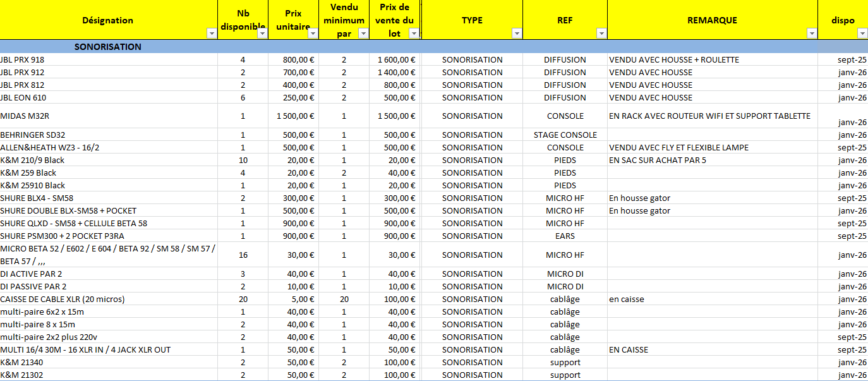This screenshot has width=868, height=381.
Task: Select the REF header cell
Action: coord(565,20)
